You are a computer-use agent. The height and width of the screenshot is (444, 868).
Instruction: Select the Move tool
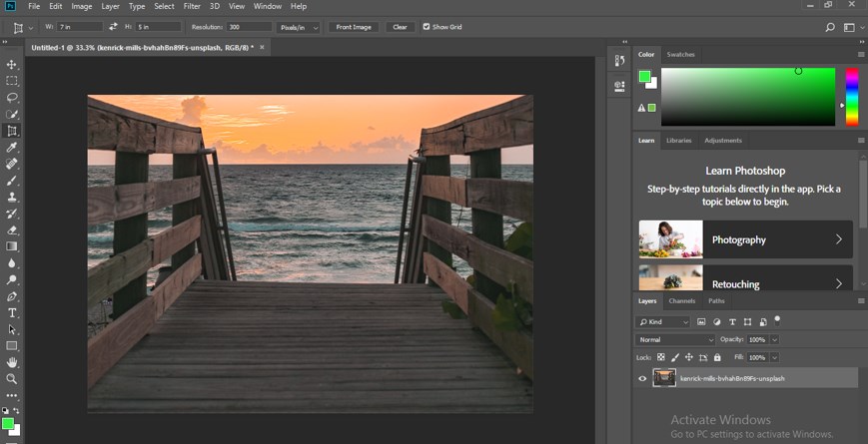[12, 65]
